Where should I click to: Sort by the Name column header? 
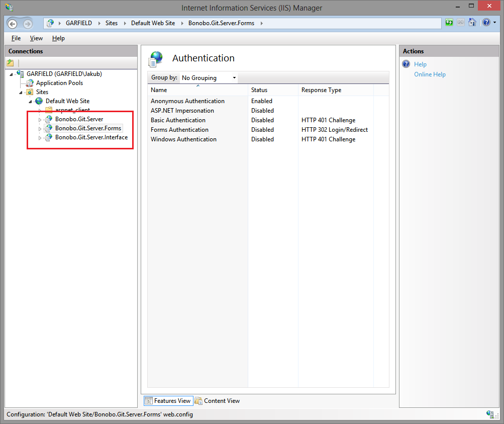pyautogui.click(x=197, y=90)
